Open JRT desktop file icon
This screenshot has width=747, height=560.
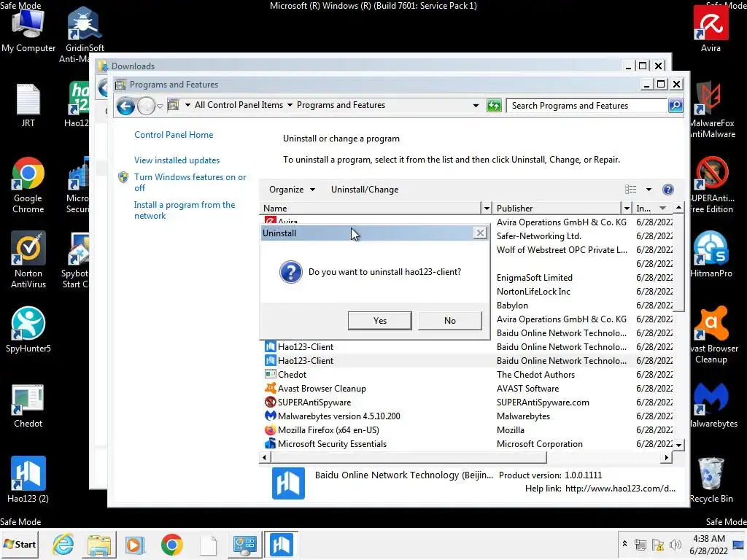tap(28, 106)
